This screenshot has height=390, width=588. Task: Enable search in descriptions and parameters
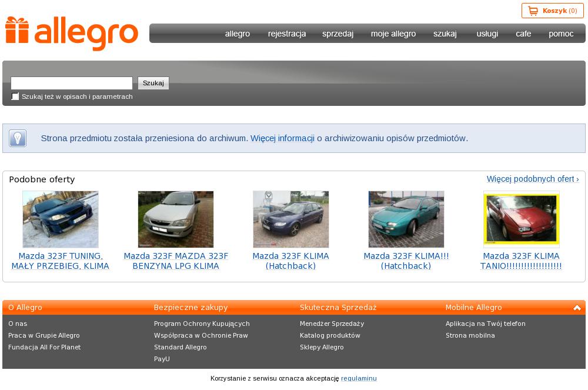tap(15, 96)
